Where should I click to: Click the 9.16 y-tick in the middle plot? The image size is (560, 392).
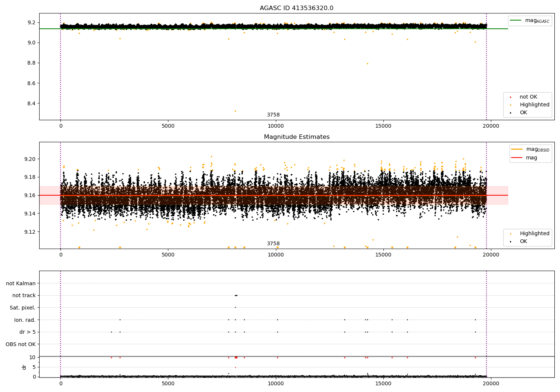pos(30,195)
